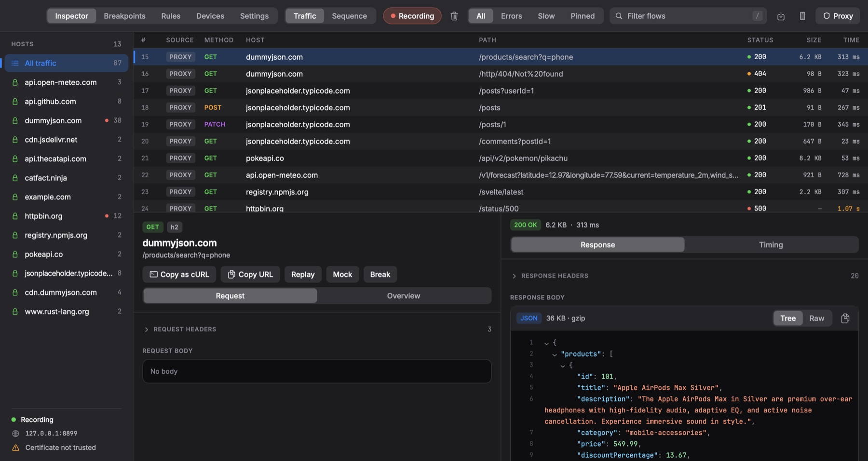Click the Replay button
Image resolution: width=868 pixels, height=461 pixels.
tap(303, 275)
